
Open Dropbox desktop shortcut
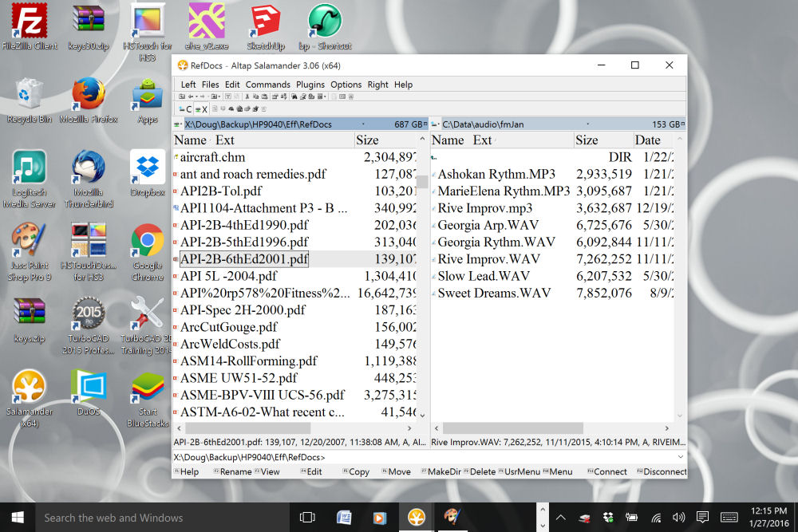(148, 173)
